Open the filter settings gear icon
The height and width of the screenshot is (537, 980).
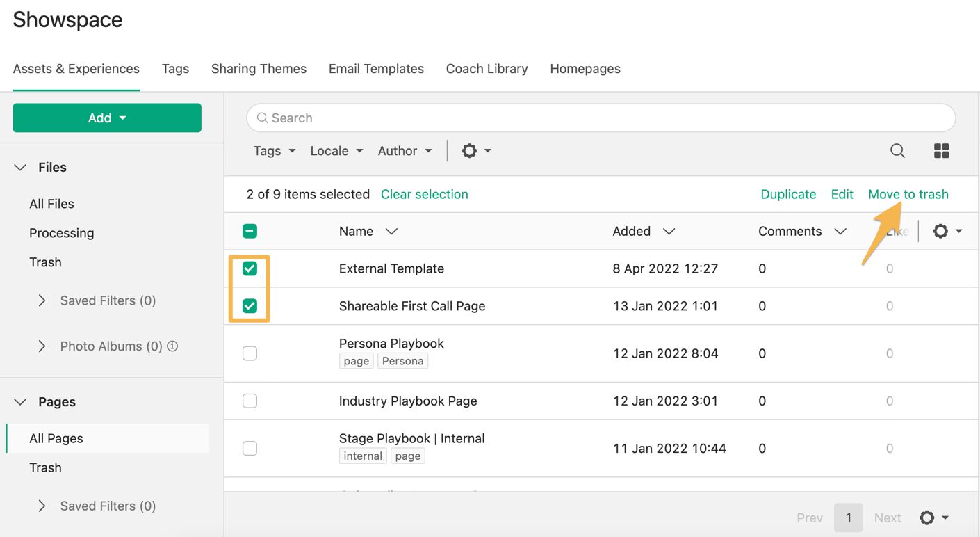click(x=476, y=151)
